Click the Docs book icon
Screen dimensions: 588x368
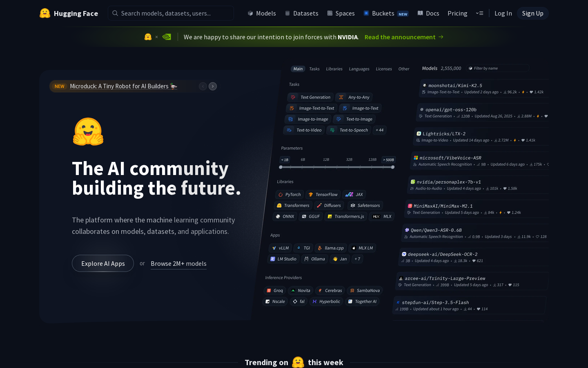420,13
